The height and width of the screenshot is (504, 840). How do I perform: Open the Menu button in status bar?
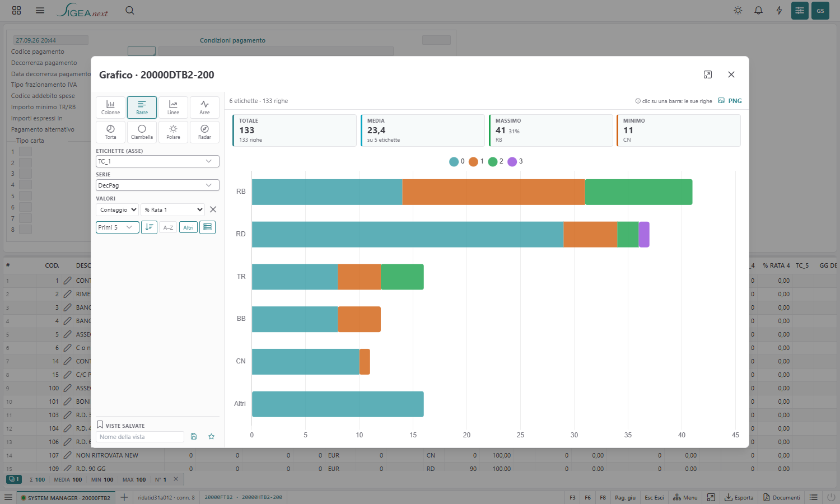[x=685, y=497]
